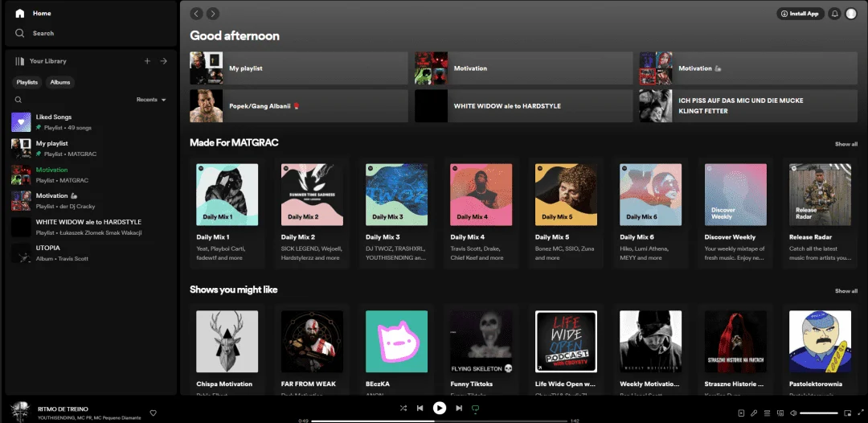868x423 pixels.
Task: Mute the volume speaker icon
Action: tap(793, 413)
